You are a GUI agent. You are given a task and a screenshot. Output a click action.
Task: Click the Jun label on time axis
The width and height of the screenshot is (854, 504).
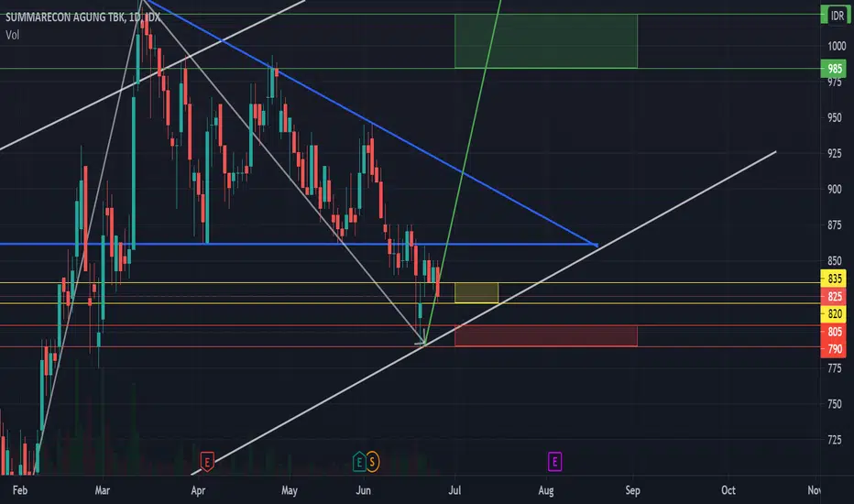[363, 490]
